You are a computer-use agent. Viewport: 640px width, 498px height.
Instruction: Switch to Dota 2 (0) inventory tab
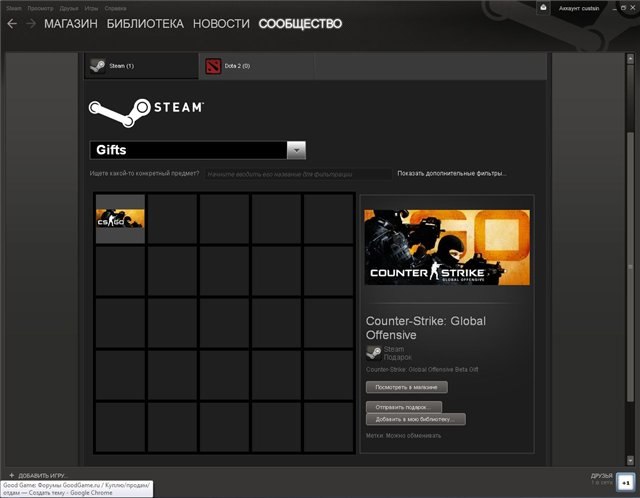pyautogui.click(x=256, y=66)
